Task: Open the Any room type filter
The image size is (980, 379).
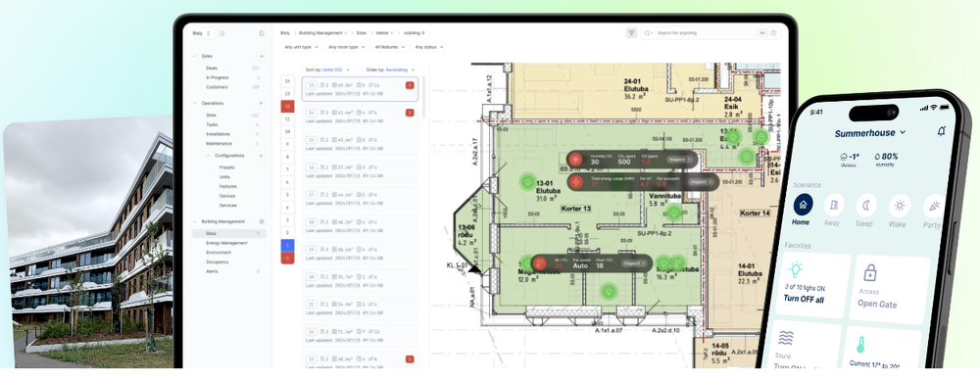Action: click(346, 47)
